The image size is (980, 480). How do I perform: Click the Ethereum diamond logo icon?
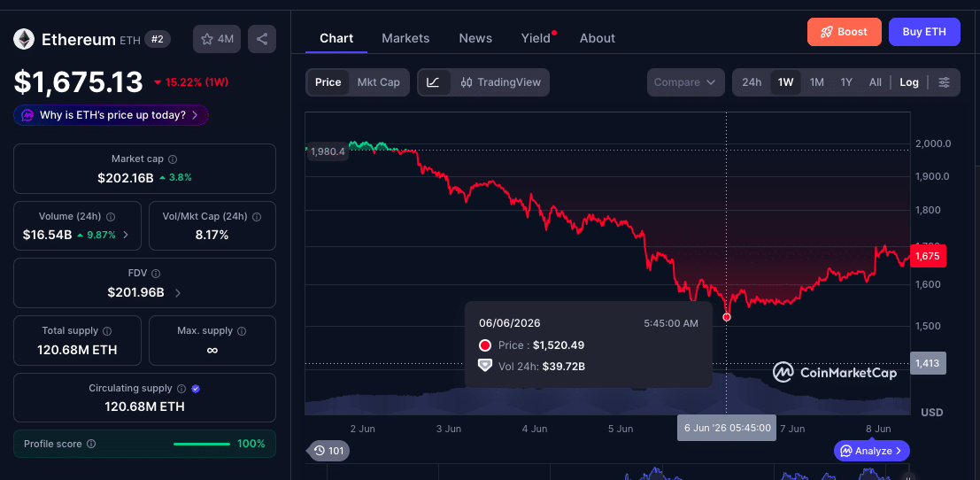click(x=24, y=39)
